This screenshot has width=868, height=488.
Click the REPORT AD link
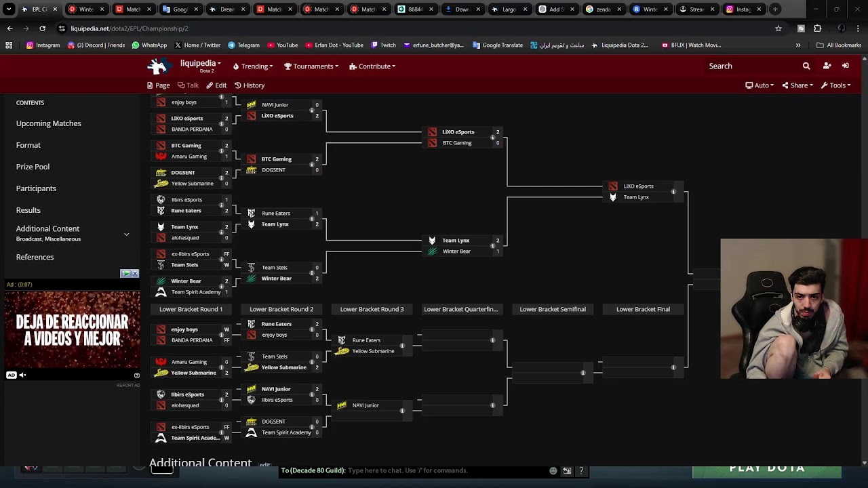point(128,385)
